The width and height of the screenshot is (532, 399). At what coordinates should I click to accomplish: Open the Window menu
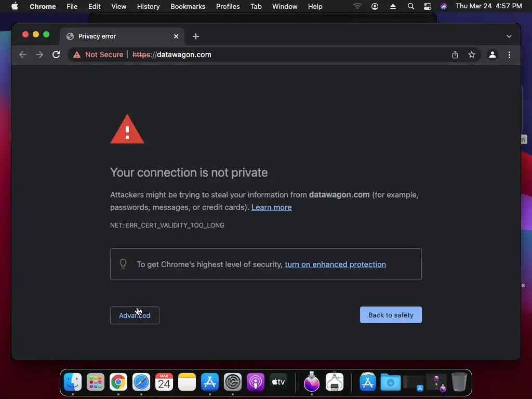tap(285, 6)
